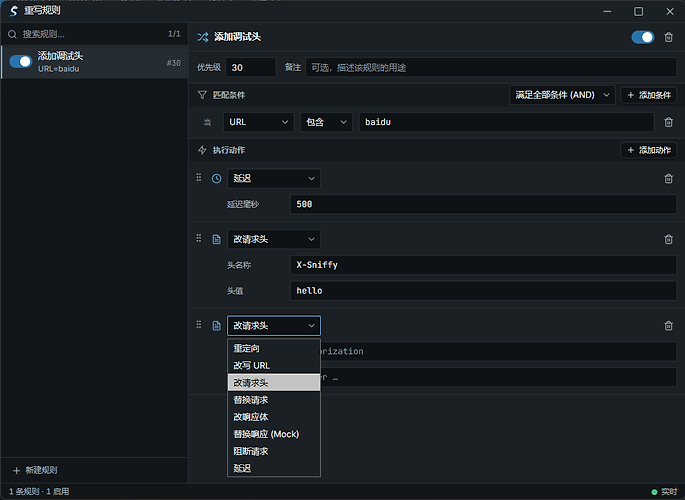Toggle the rule switch in header
The width and height of the screenshot is (685, 500).
click(x=643, y=37)
